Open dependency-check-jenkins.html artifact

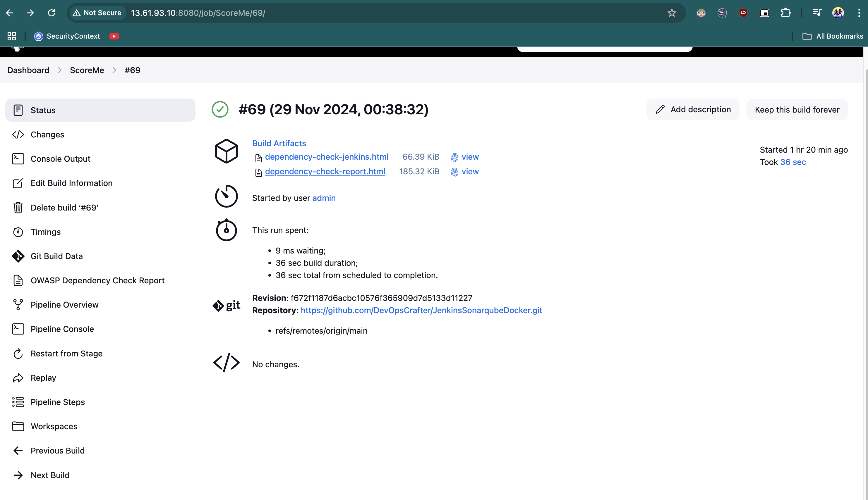pos(326,157)
